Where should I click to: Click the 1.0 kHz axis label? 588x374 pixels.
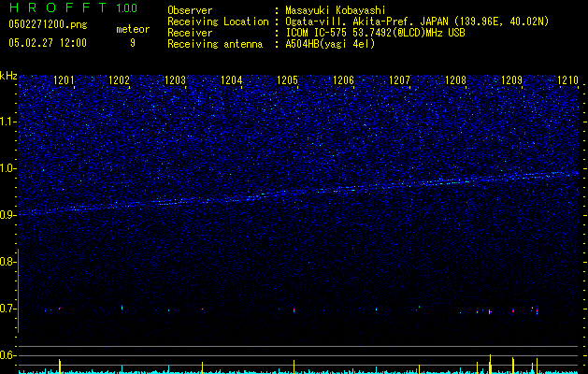click(x=7, y=168)
